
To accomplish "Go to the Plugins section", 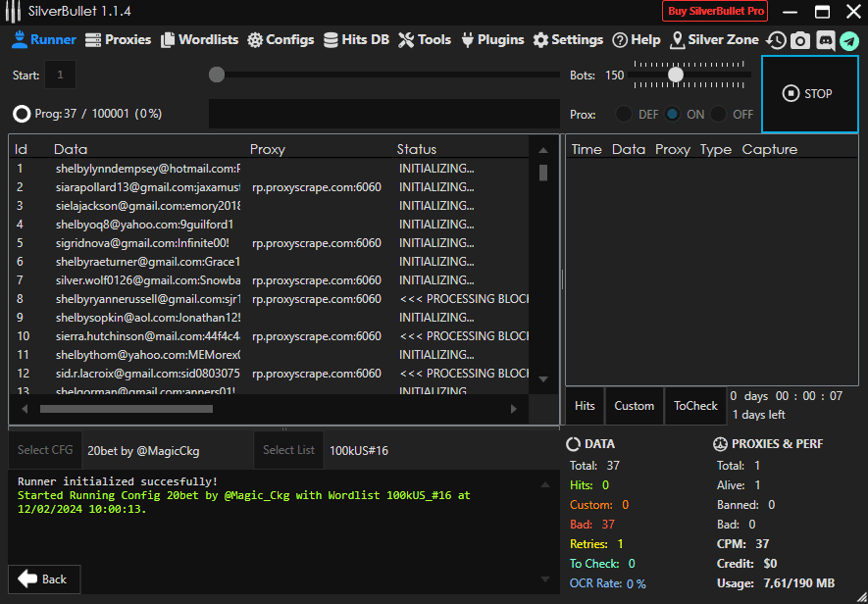I will [492, 40].
